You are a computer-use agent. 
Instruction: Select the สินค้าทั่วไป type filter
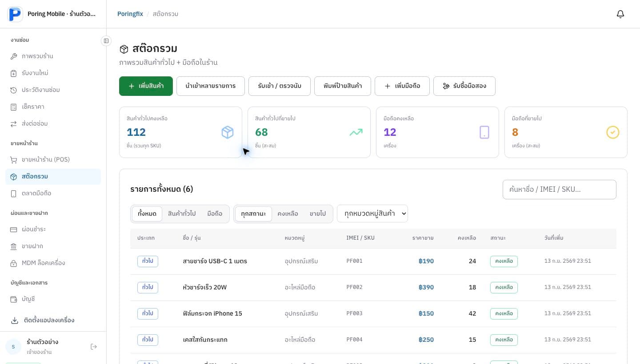(182, 214)
